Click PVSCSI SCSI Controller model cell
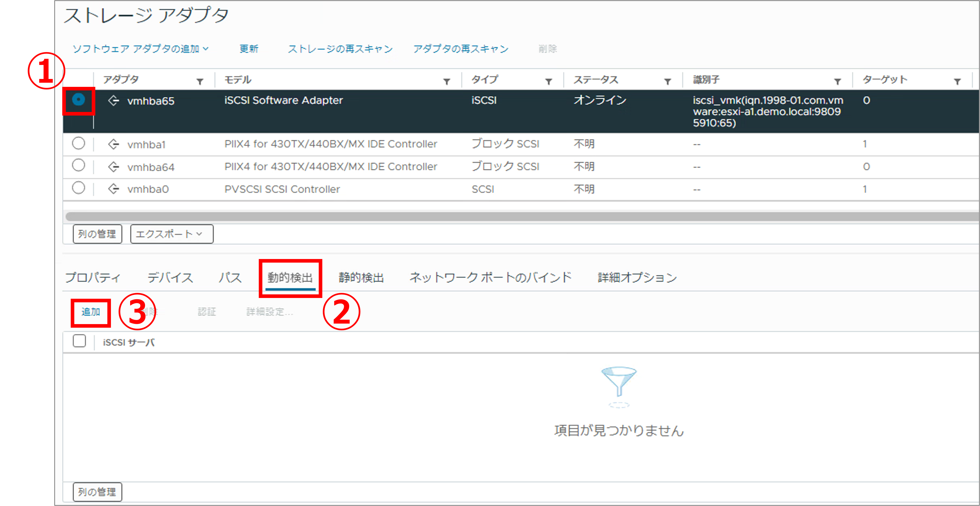This screenshot has height=506, width=980. [282, 189]
